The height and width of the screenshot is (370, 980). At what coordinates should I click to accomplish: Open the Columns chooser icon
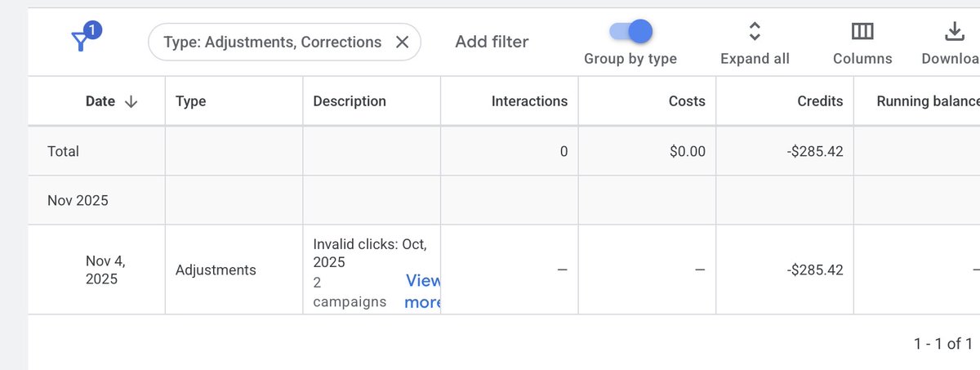click(x=862, y=32)
